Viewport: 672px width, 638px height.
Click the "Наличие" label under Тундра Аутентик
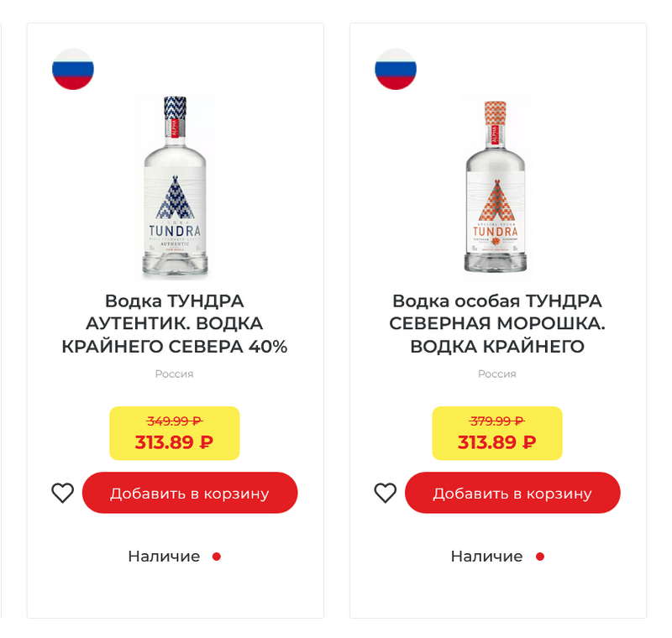point(164,557)
